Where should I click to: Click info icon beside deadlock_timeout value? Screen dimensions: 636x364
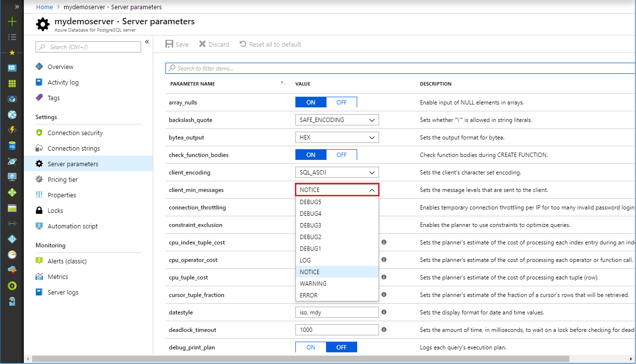pyautogui.click(x=384, y=329)
